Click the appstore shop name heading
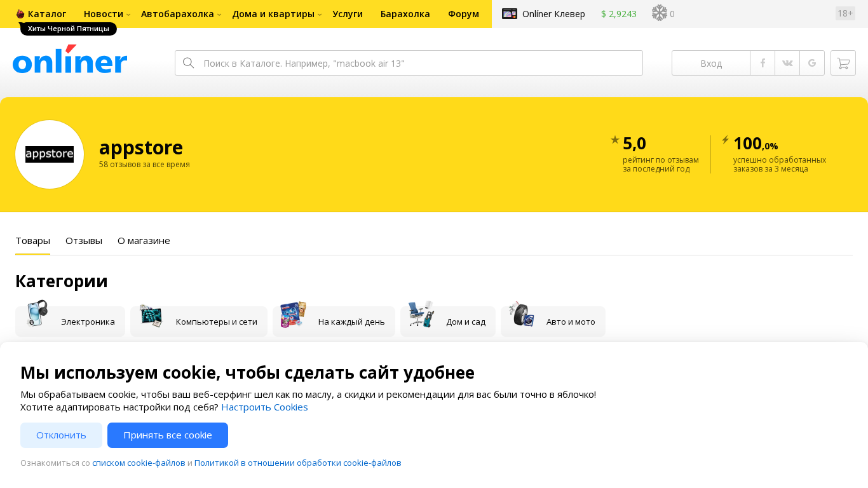This screenshot has width=868, height=488. tap(141, 147)
